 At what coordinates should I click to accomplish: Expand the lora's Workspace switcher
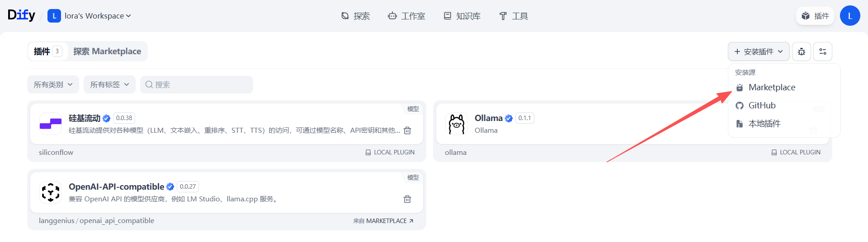(x=90, y=16)
